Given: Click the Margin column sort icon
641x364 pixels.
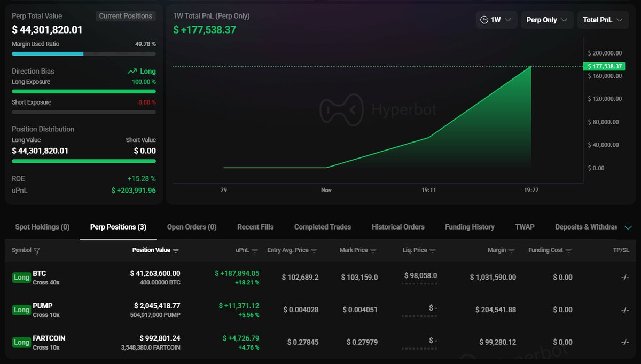Looking at the screenshot, I should (x=512, y=250).
